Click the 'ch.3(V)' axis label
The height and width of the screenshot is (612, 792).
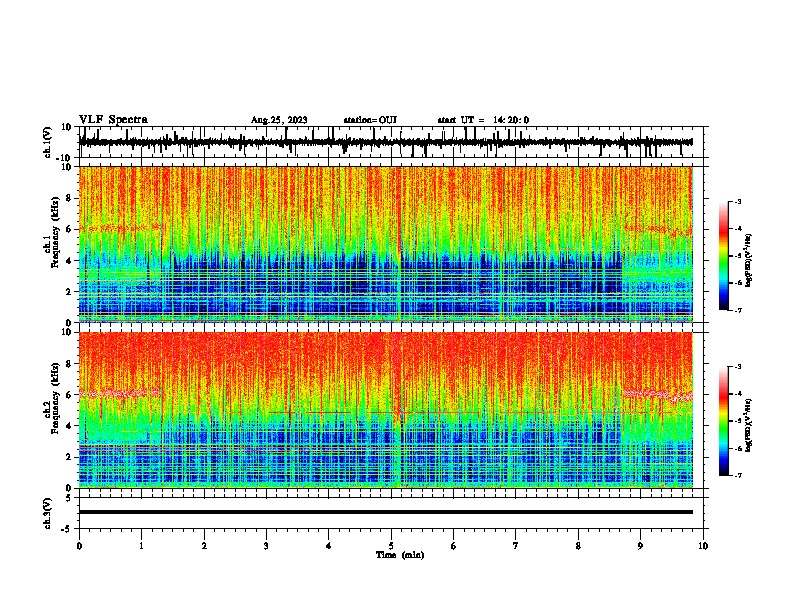click(x=48, y=513)
